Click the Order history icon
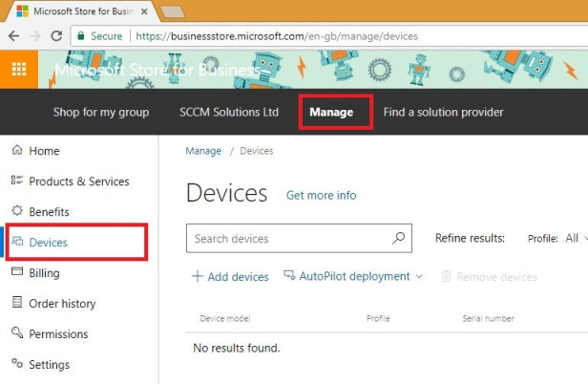 click(x=16, y=304)
